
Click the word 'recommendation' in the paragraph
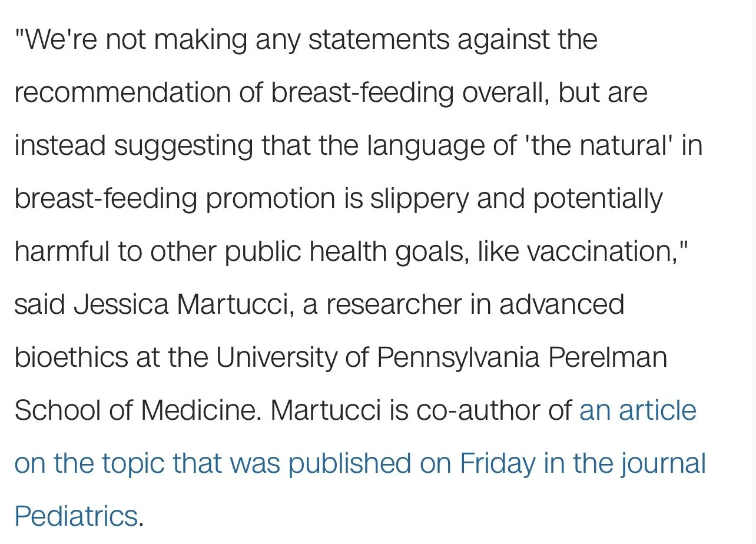122,93
